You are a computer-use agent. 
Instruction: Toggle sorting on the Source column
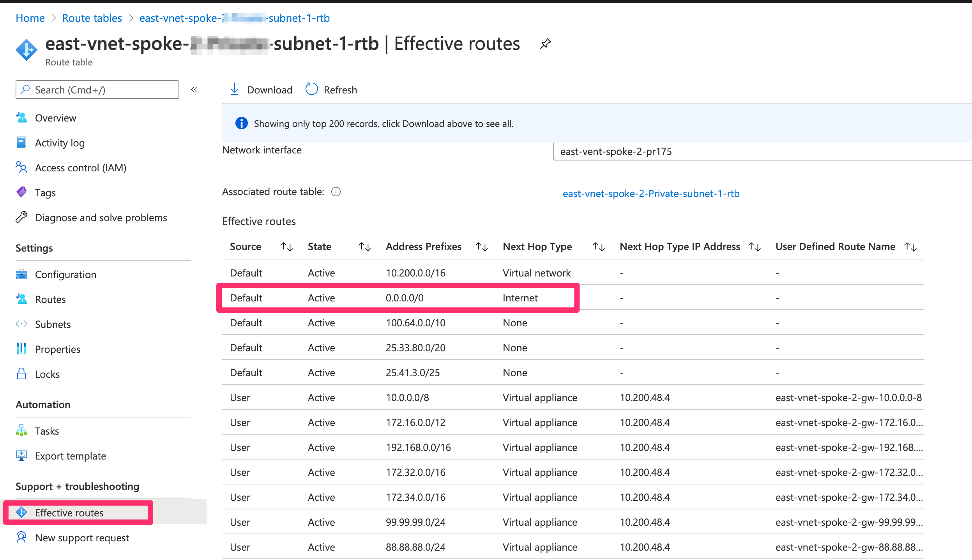pyautogui.click(x=287, y=247)
